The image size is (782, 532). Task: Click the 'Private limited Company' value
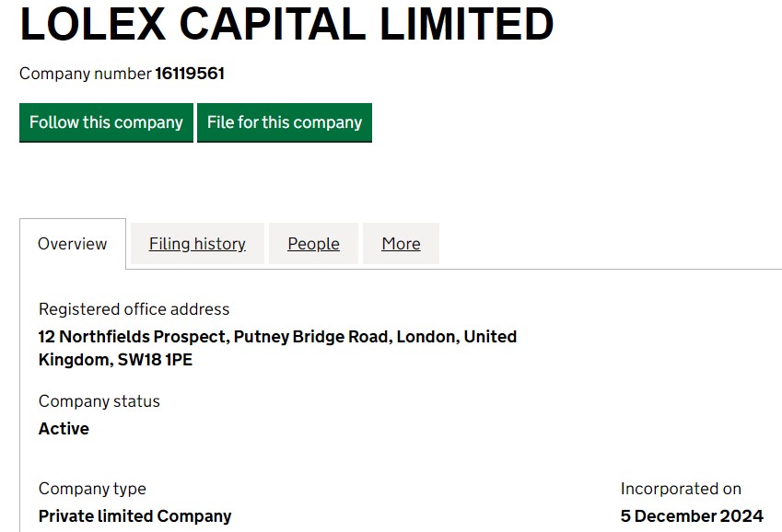click(x=134, y=516)
